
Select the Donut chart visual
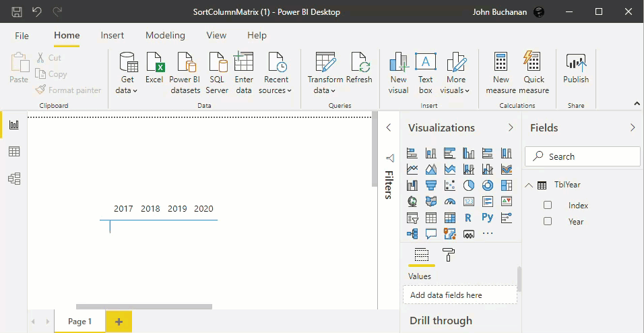click(488, 185)
